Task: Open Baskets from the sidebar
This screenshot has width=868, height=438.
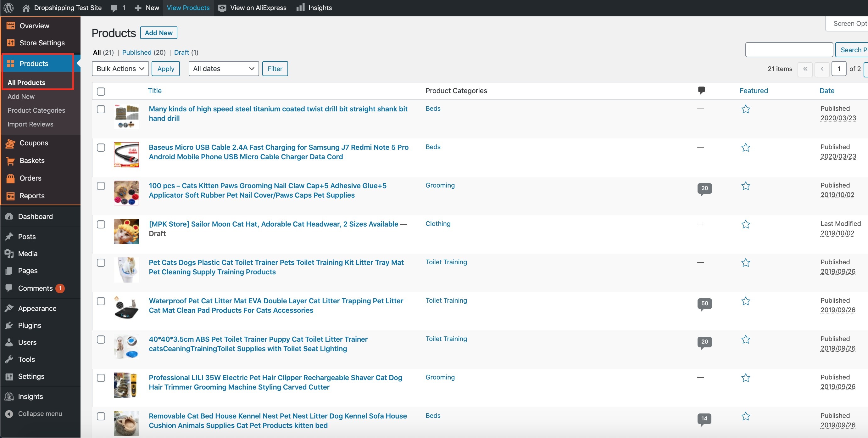Action: [32, 160]
